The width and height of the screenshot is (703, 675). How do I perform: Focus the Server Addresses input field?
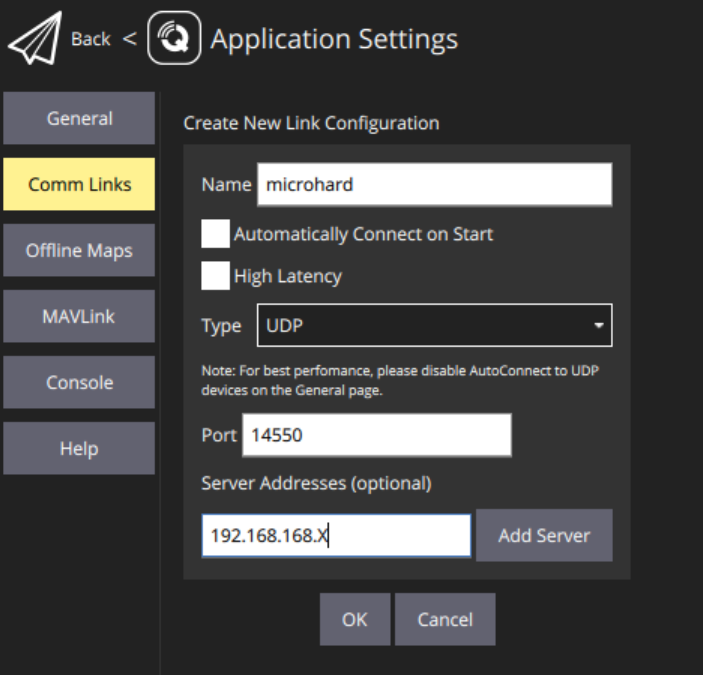click(336, 536)
